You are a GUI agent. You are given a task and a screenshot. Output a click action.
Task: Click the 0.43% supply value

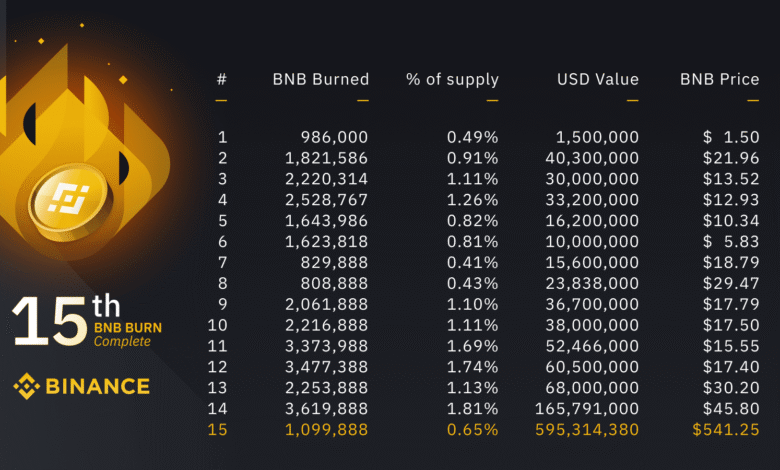[473, 283]
